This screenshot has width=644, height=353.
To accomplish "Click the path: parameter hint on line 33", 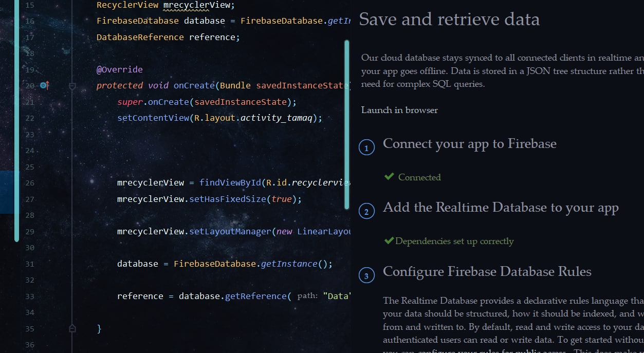I will (307, 296).
